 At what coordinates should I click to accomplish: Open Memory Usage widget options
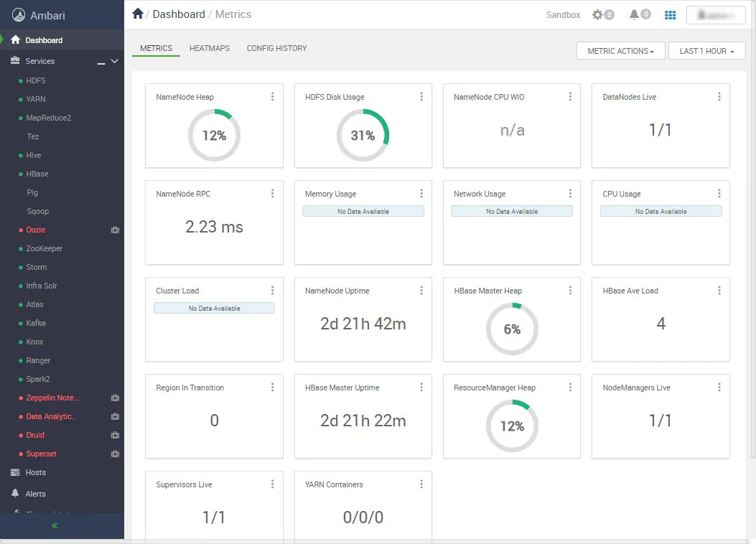(421, 193)
